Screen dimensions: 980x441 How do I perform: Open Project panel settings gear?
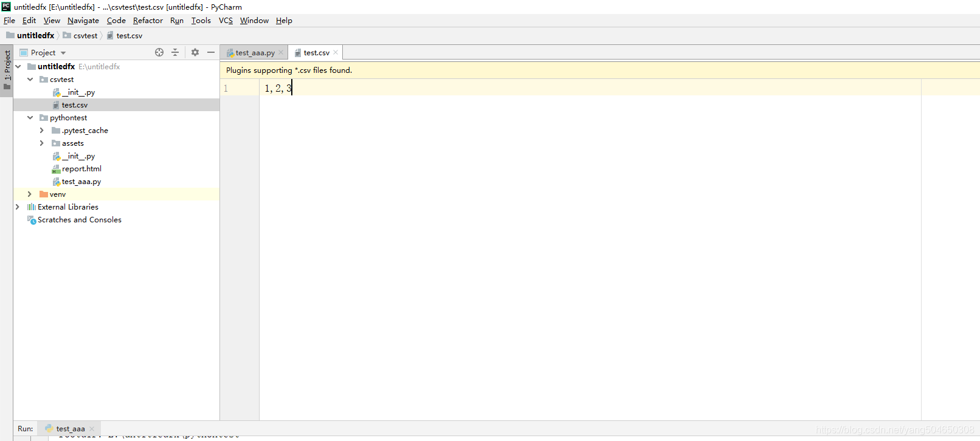pos(195,52)
